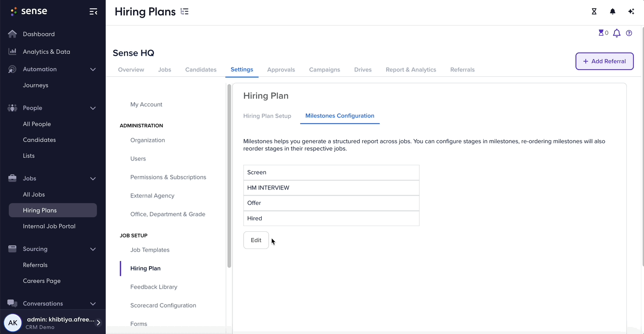Open the Approvals tab
This screenshot has height=334, width=644.
click(x=281, y=70)
